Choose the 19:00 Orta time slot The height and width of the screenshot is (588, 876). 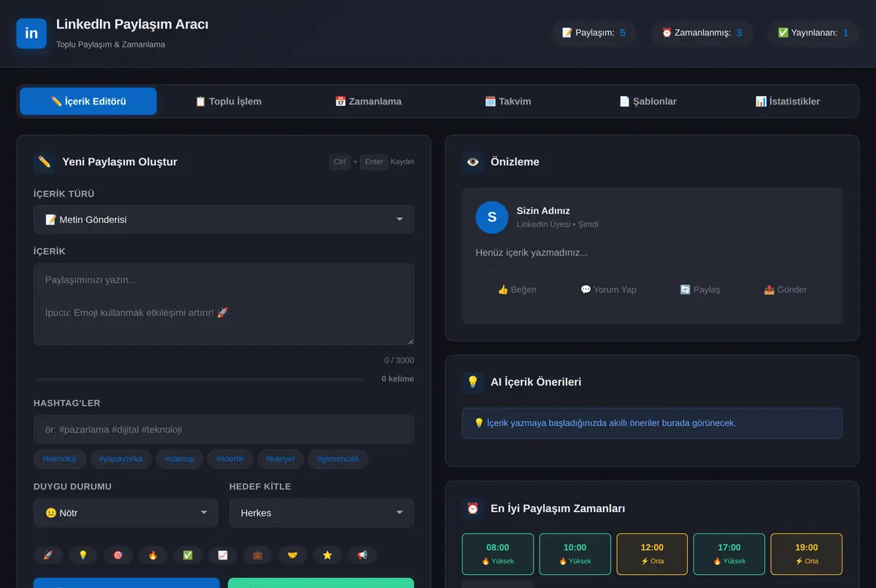[x=806, y=554]
